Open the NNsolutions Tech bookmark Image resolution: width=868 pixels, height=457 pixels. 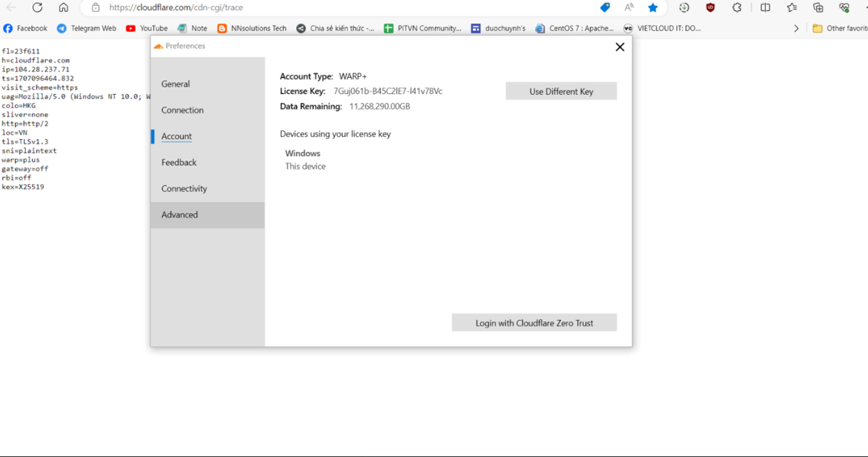[x=252, y=29]
